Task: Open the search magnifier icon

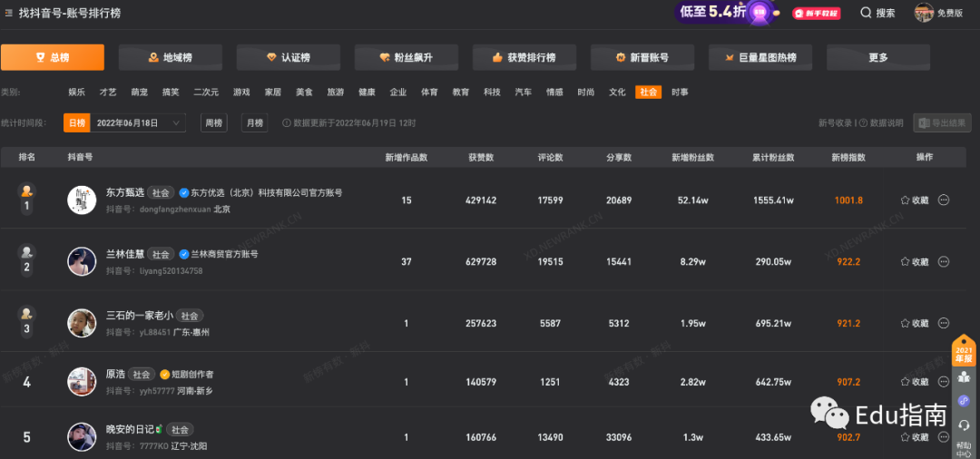Action: point(866,13)
